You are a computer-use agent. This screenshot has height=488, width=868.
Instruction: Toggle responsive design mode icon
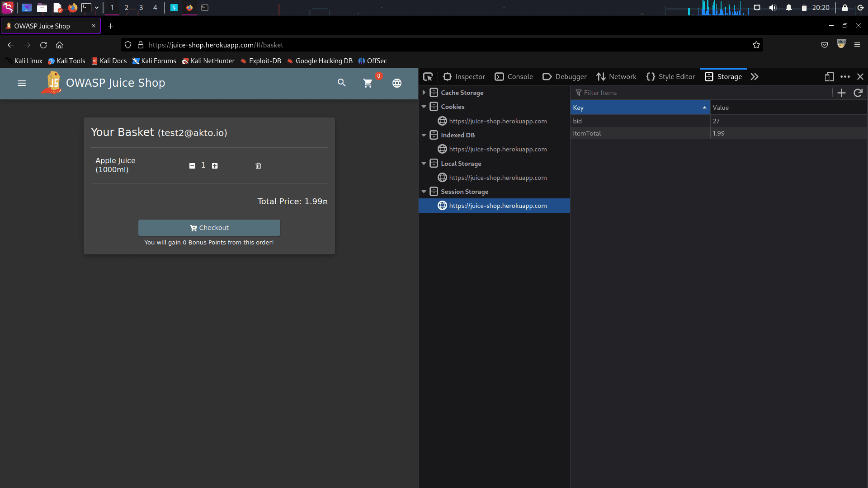(x=829, y=77)
